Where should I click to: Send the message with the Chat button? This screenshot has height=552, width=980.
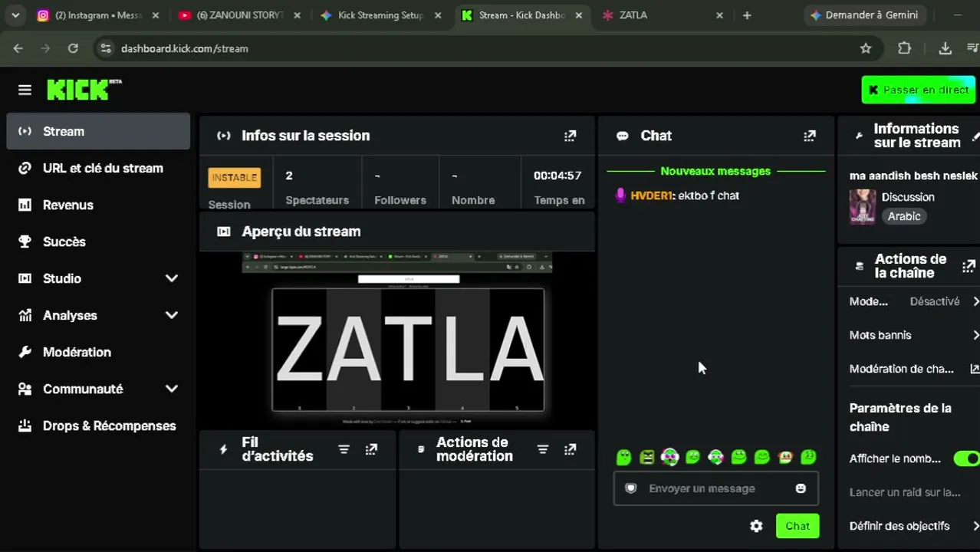click(797, 526)
